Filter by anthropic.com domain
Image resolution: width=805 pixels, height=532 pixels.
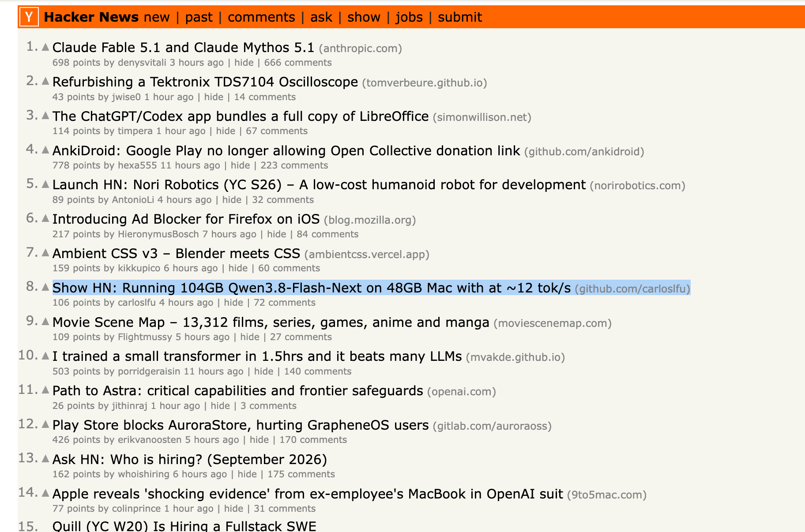pos(361,49)
